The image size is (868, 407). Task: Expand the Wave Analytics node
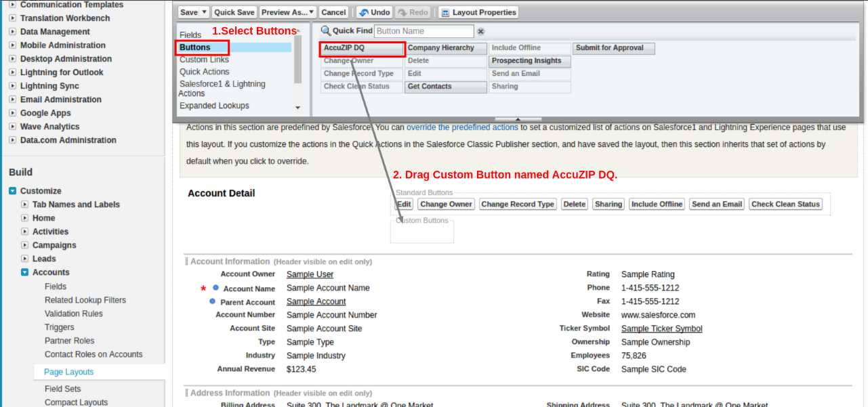13,127
